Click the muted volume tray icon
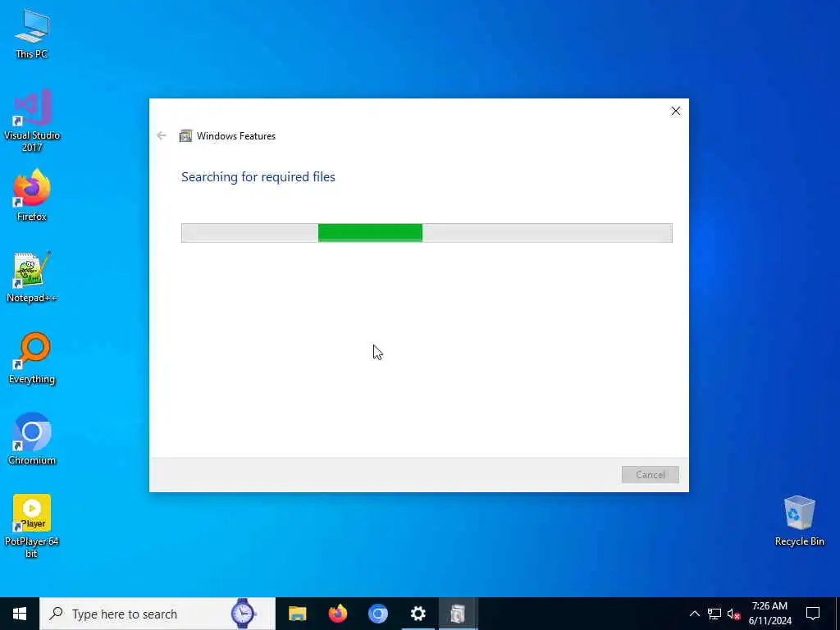The height and width of the screenshot is (630, 840). [733, 614]
